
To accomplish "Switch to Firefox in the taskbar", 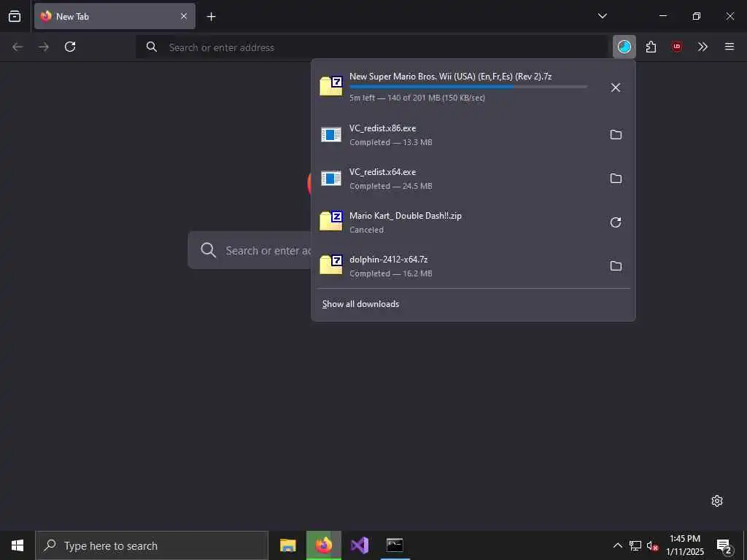I will tap(323, 545).
